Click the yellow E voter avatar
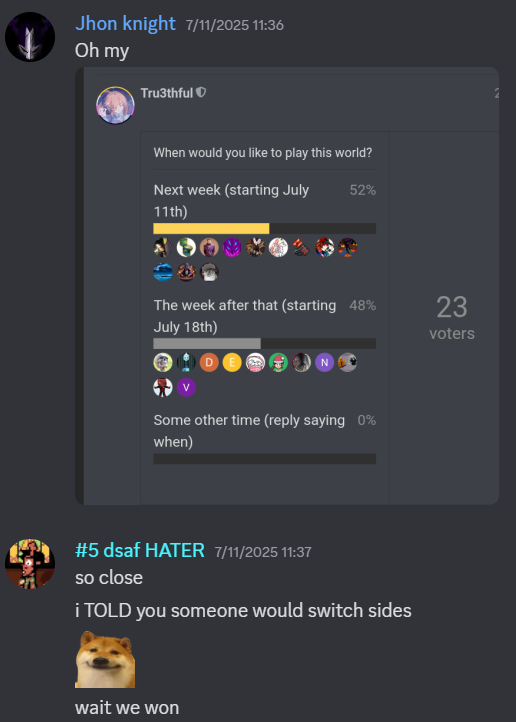516x722 pixels. (232, 362)
